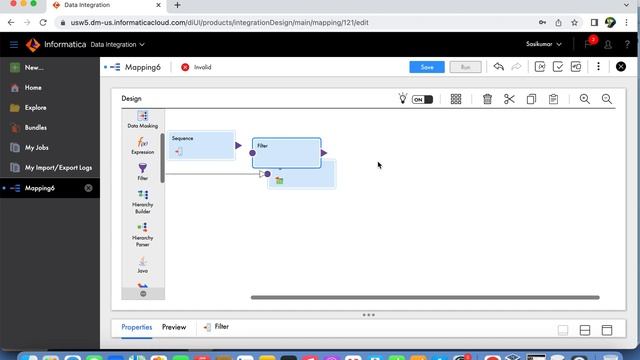Expand the Saskumar user menu

tap(544, 44)
